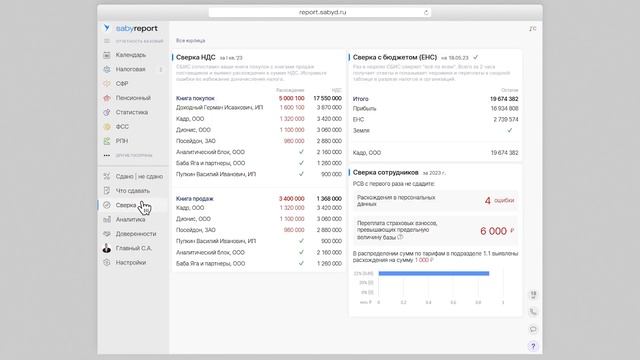Open the Все юрлица organization filter
This screenshot has height=360, width=640.
click(x=191, y=41)
